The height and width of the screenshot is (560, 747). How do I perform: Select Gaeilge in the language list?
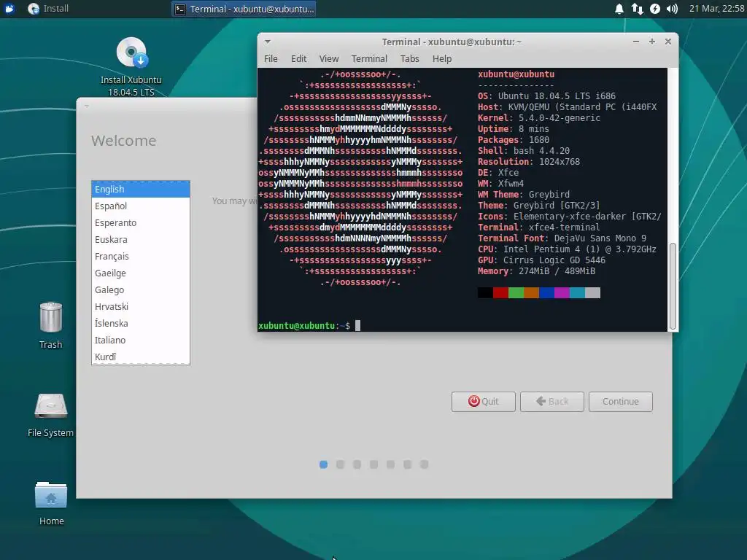[x=141, y=273]
